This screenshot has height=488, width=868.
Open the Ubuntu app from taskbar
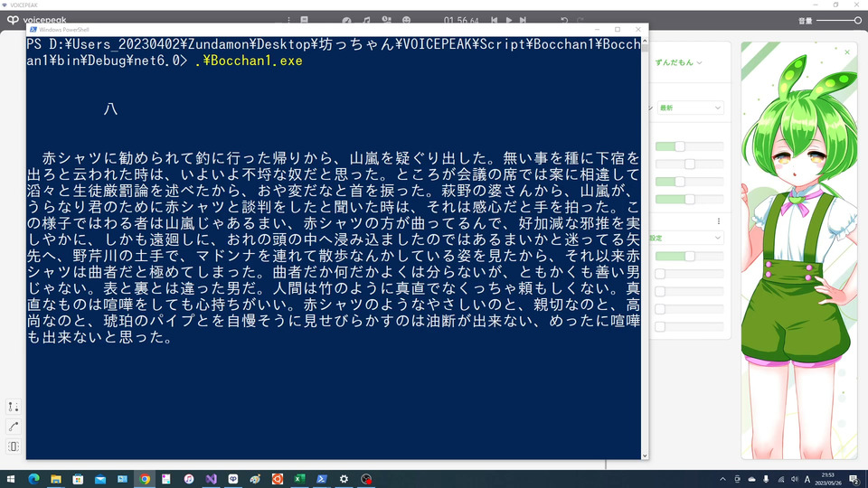click(278, 479)
